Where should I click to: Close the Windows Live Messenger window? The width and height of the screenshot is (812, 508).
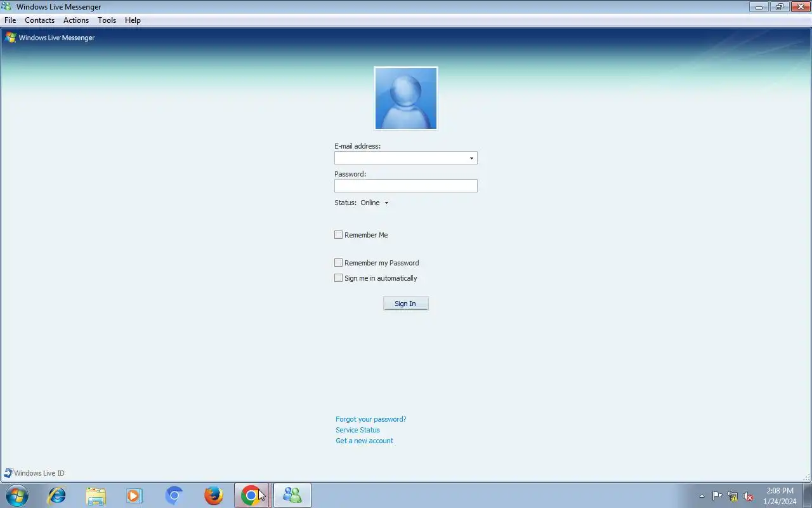pyautogui.click(x=800, y=7)
